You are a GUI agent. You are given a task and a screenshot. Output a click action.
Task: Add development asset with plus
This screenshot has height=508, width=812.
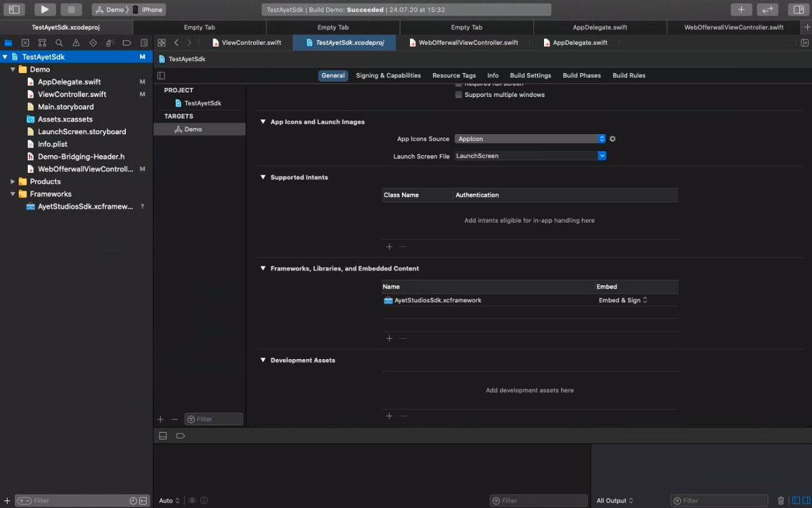point(389,416)
